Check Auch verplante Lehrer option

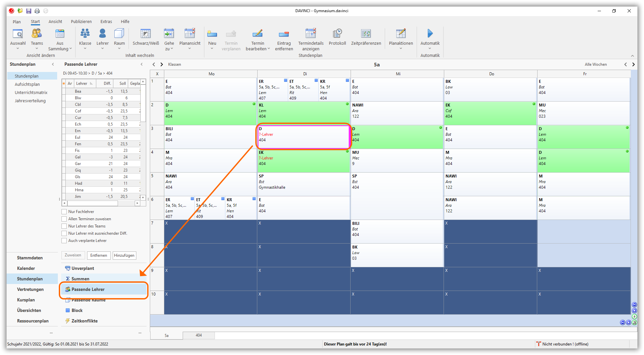64,241
